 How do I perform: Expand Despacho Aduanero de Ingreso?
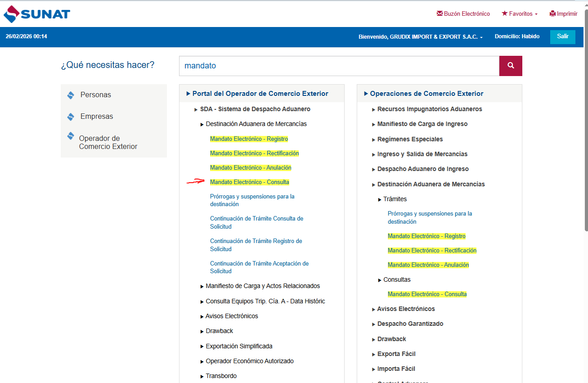tap(420, 169)
